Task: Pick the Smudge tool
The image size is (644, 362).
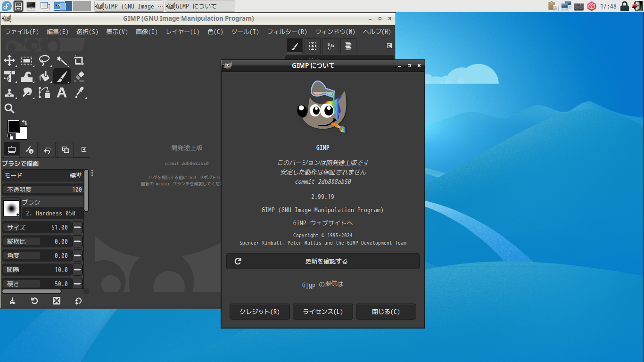Action: (27, 92)
